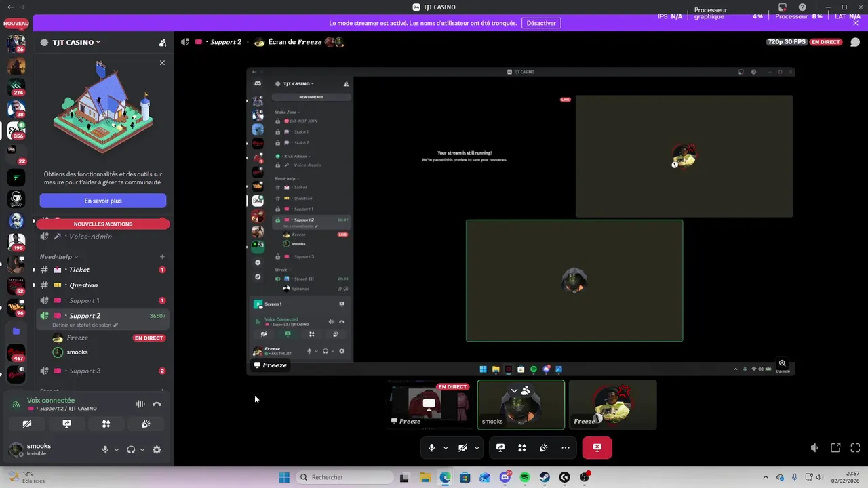The image size is (868, 488).
Task: Open the help icon in title bar
Action: pos(802,7)
